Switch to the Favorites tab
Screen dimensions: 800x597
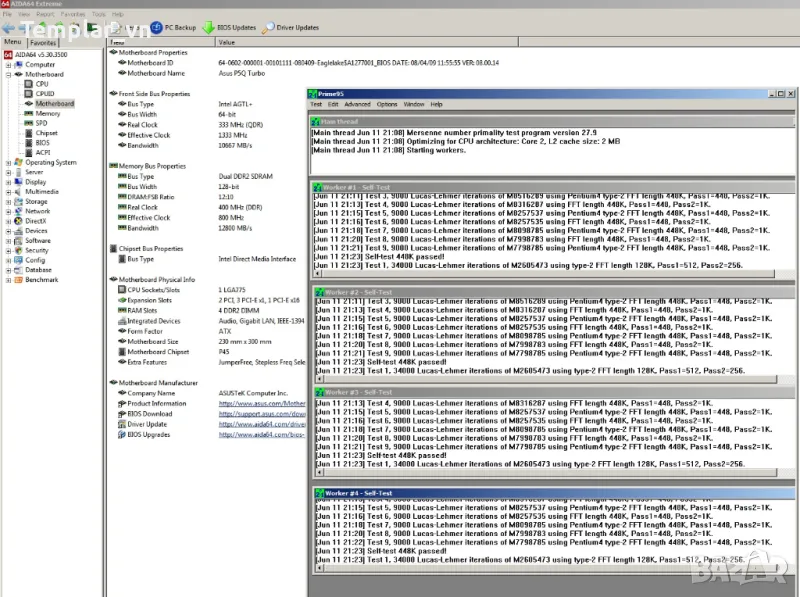tap(43, 43)
